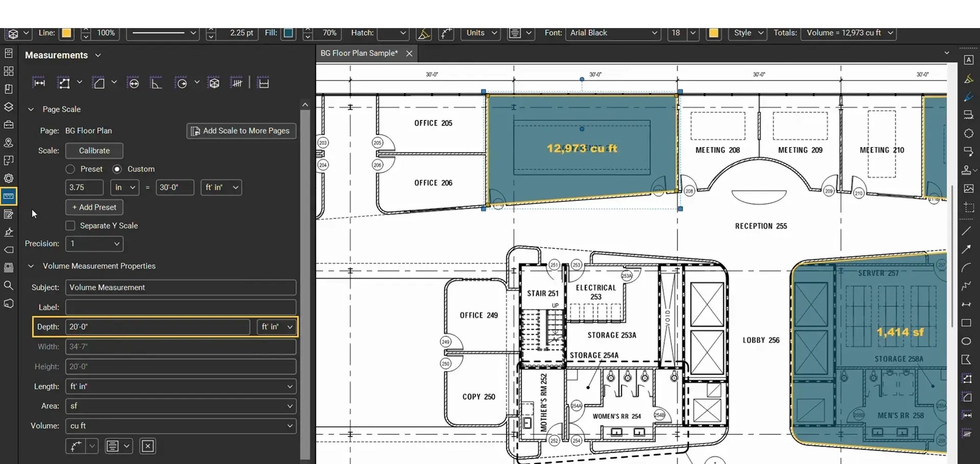Open the Layers panel in left sidebar

pyautogui.click(x=9, y=107)
